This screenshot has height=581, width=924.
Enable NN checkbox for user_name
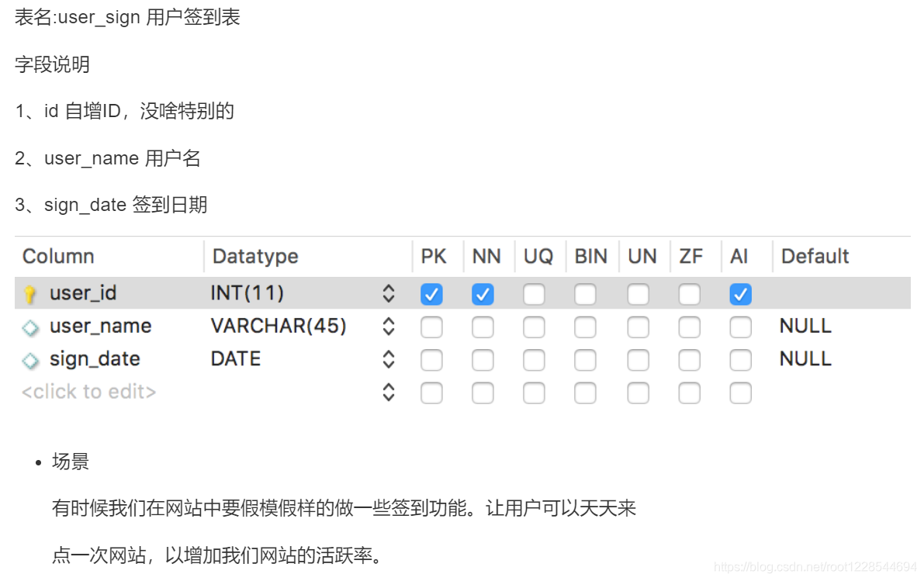click(x=483, y=327)
